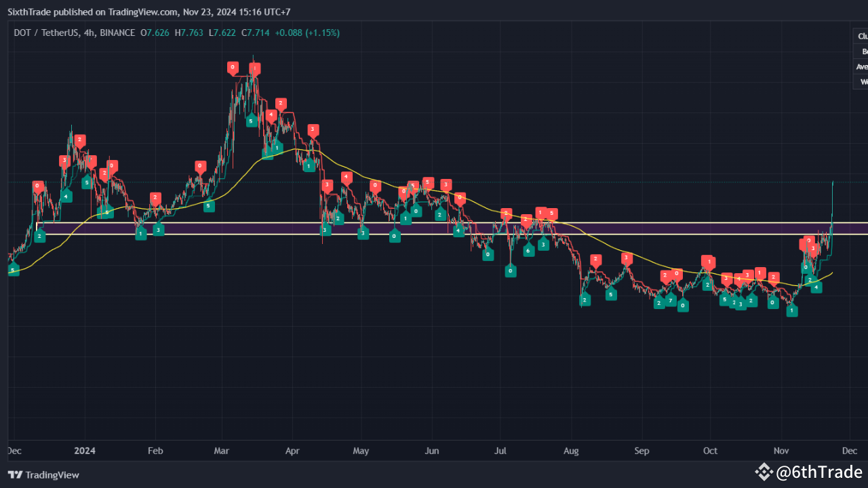Expand the BINANCE exchange selector
Screen dimensions: 868x488
(117, 33)
